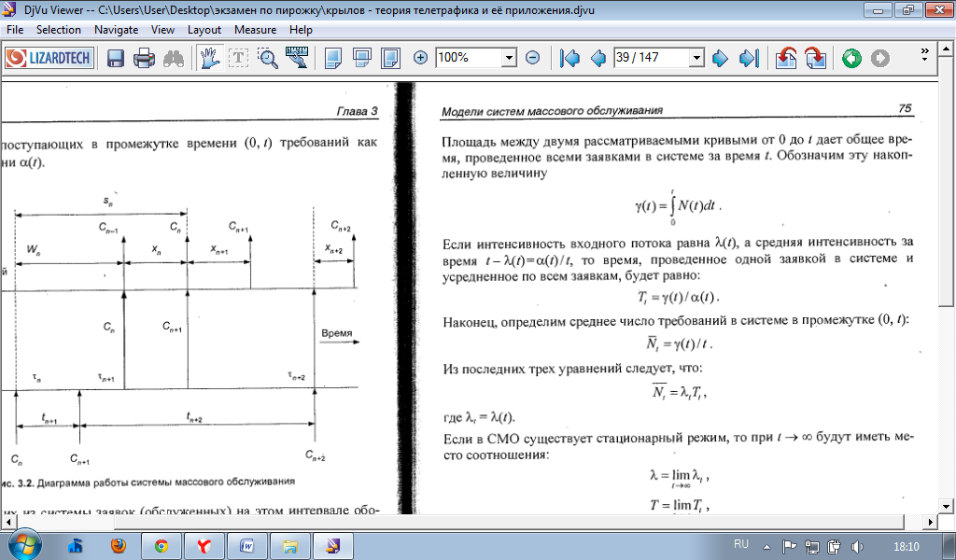Open the File menu
The height and width of the screenshot is (560, 956).
pyautogui.click(x=15, y=30)
